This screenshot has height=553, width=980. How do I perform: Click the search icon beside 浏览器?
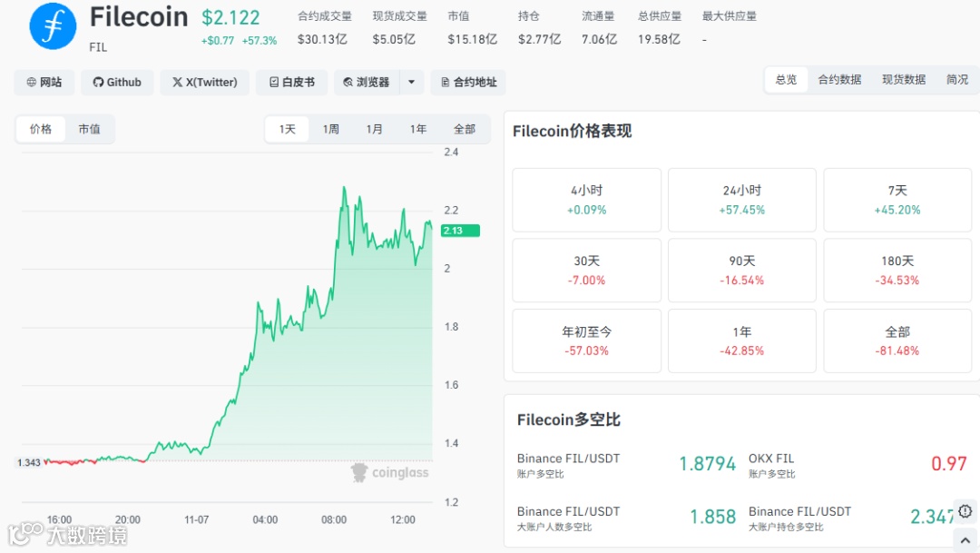[x=348, y=82]
